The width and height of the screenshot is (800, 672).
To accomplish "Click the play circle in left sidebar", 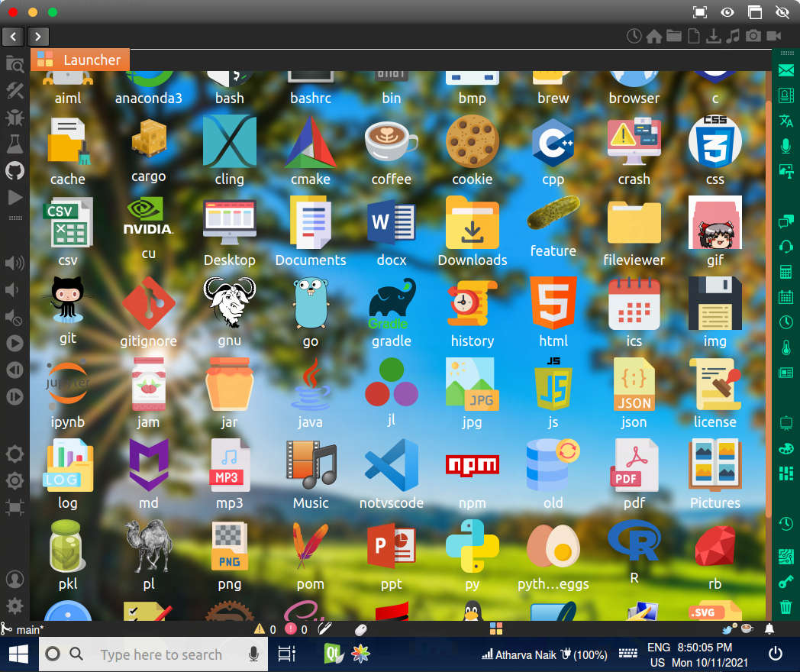I will point(15,344).
